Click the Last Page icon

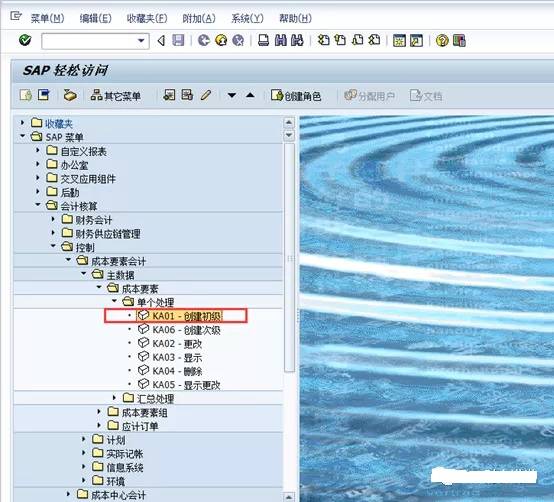pyautogui.click(x=375, y=40)
